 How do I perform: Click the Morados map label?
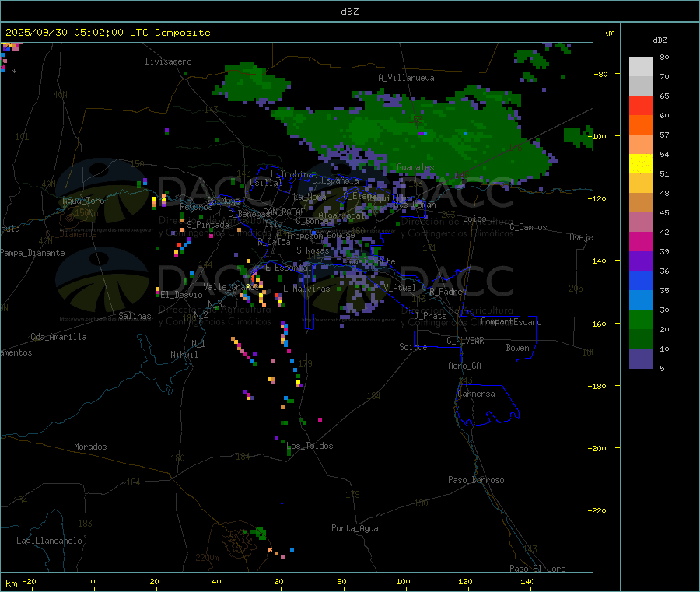[x=90, y=447]
